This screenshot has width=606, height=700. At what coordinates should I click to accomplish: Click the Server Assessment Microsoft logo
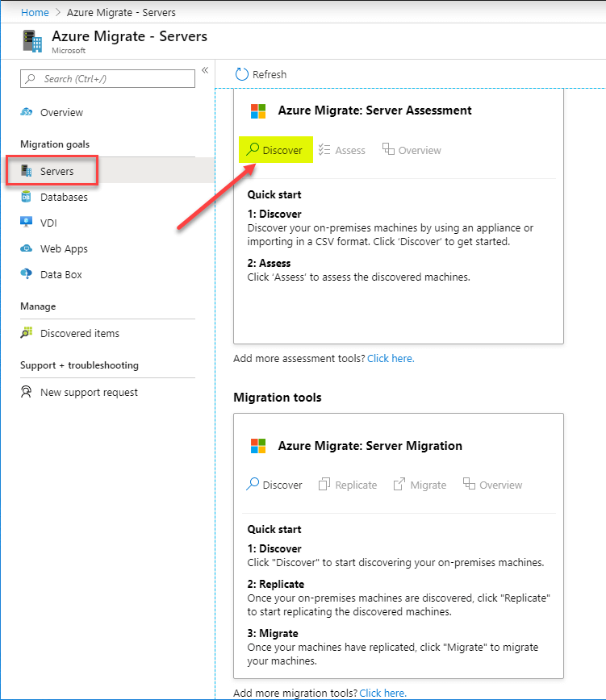point(258,111)
